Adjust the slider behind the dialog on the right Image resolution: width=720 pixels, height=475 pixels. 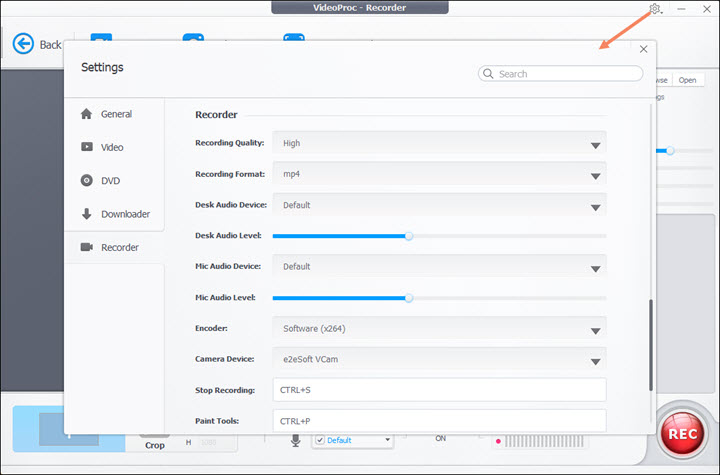pyautogui.click(x=670, y=151)
